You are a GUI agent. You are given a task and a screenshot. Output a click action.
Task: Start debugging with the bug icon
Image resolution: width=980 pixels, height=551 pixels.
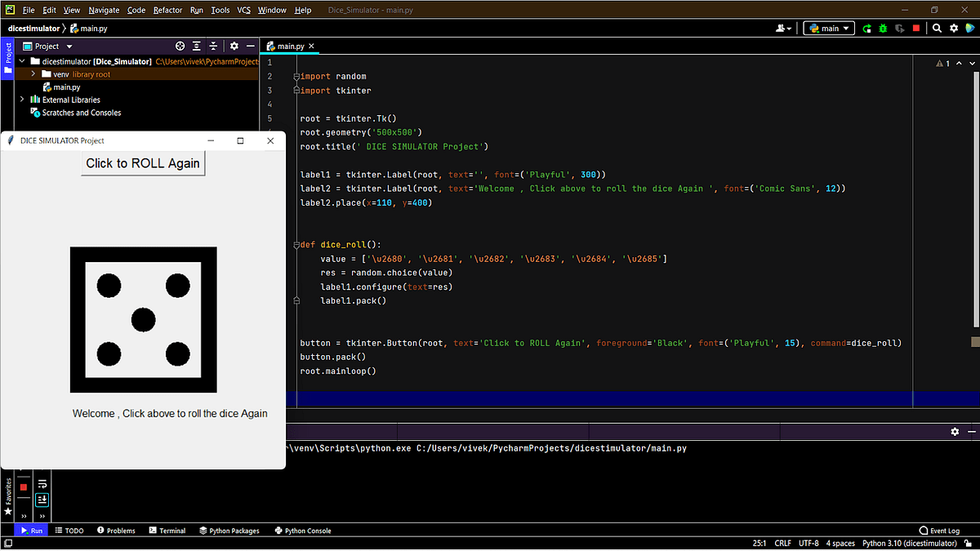pyautogui.click(x=883, y=28)
